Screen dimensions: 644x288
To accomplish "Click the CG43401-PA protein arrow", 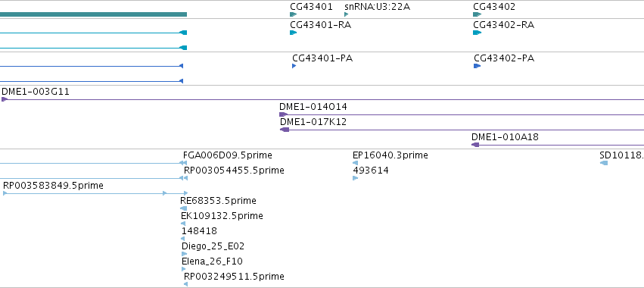I will [294, 66].
